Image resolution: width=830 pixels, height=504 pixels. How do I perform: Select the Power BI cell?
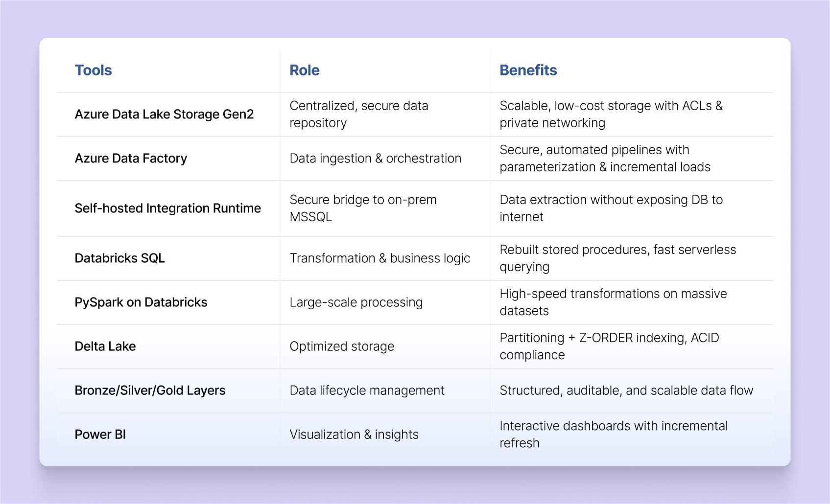100,435
